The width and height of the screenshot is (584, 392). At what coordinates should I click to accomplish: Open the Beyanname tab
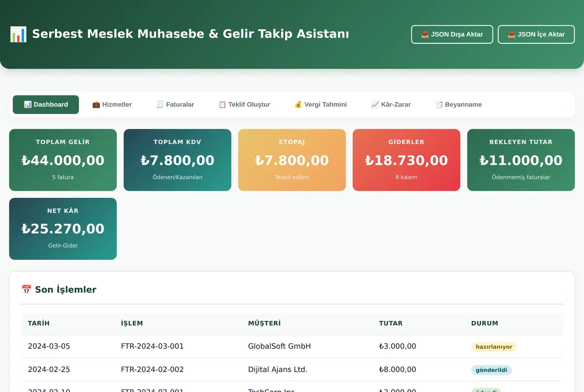[x=458, y=105]
